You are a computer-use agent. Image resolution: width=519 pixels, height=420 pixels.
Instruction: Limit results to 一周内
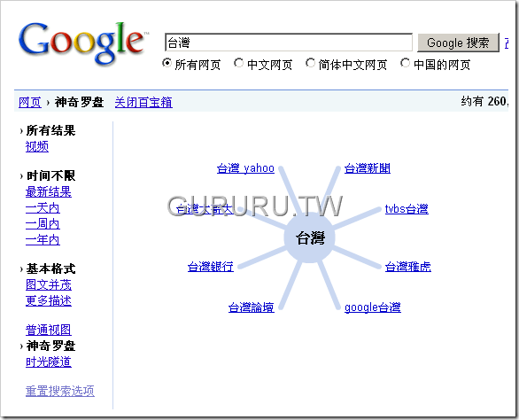click(x=43, y=224)
